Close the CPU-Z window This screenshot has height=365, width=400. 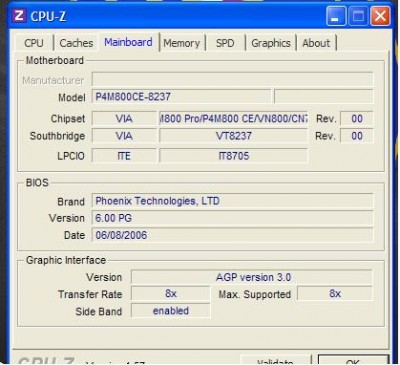380,16
